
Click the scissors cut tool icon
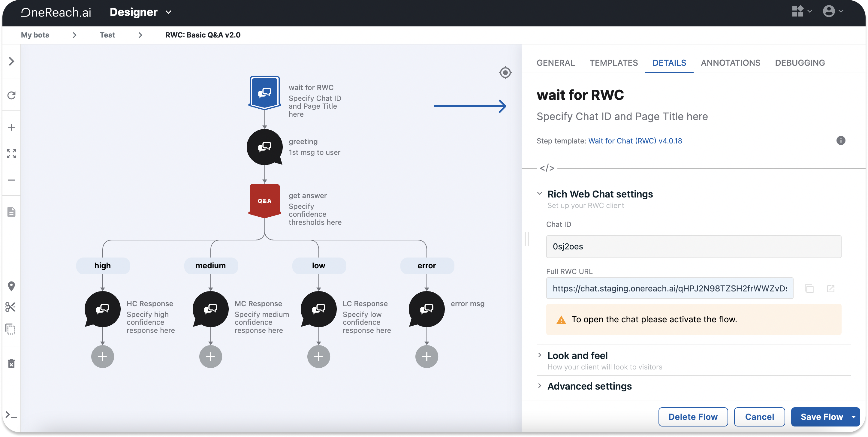click(11, 307)
